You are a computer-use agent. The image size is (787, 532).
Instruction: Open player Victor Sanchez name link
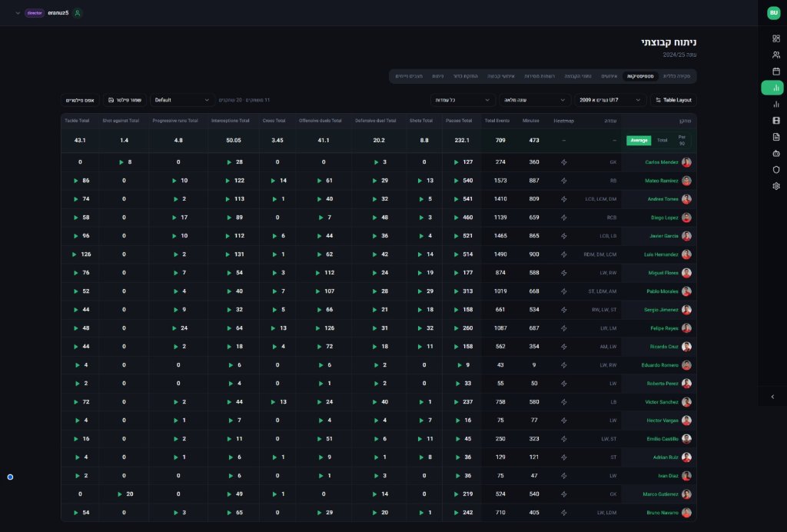(662, 402)
